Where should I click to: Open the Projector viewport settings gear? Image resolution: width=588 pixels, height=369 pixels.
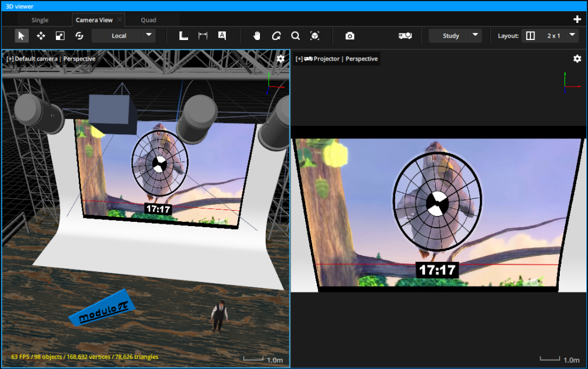click(x=577, y=59)
